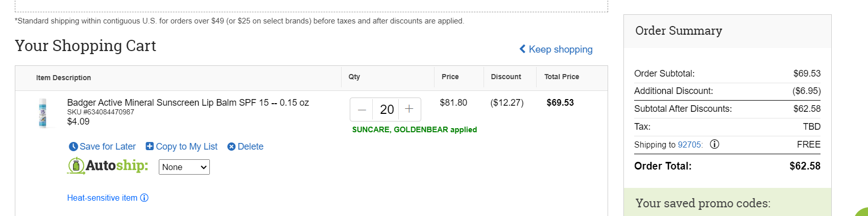This screenshot has width=868, height=216.
Task: Open the info icon beside Heat-sensitive item
Action: [144, 198]
